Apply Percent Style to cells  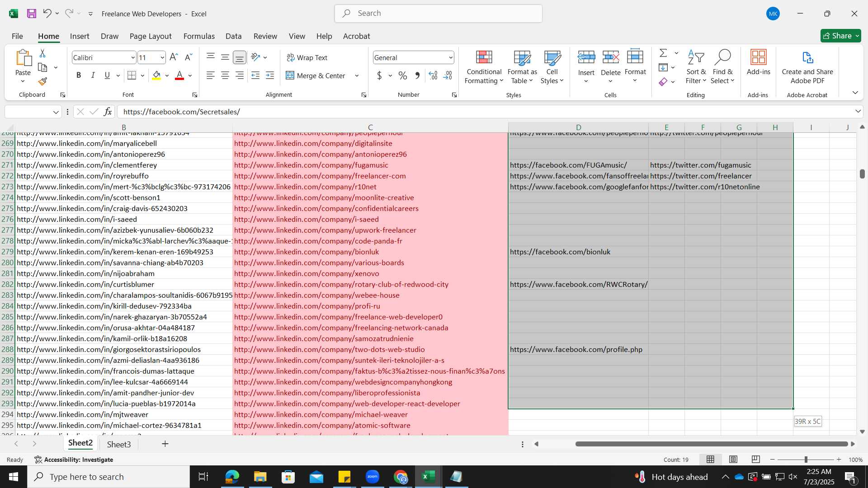point(403,75)
